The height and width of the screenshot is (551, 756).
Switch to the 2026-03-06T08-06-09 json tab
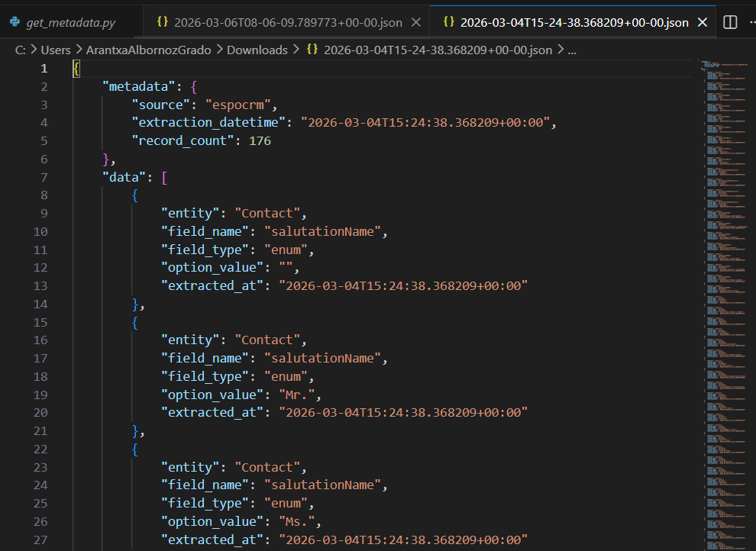click(x=288, y=22)
